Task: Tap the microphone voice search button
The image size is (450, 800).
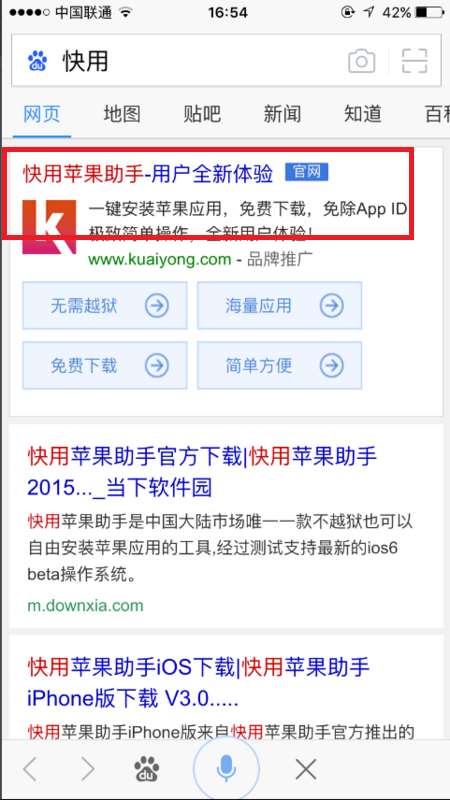Action: click(x=226, y=768)
